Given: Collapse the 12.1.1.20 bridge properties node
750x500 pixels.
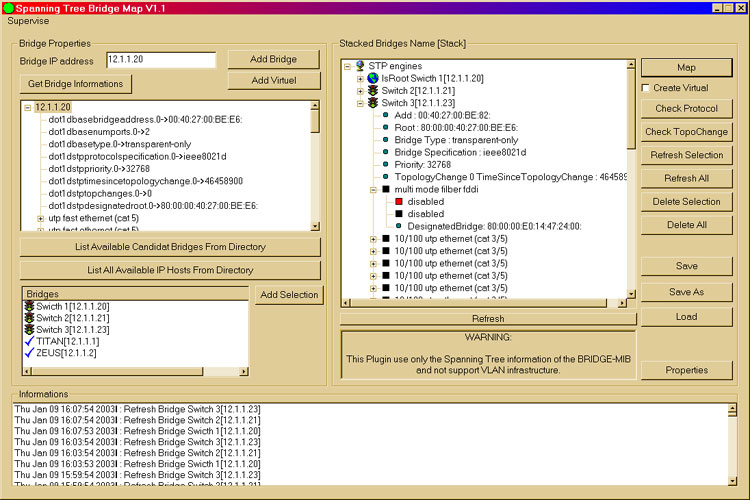Looking at the screenshot, I should [27, 107].
